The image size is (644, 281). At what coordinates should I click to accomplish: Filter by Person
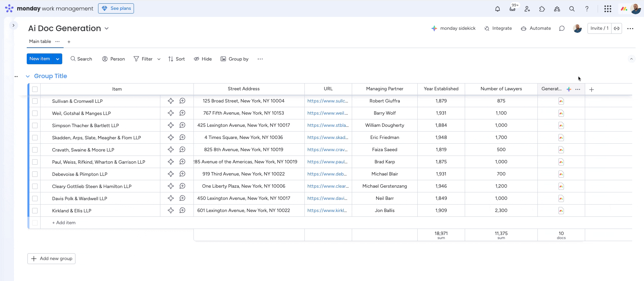point(114,59)
